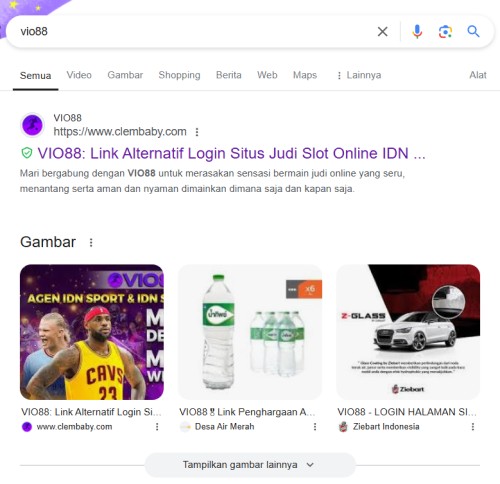Start voice search with the microphone icon
This screenshot has height=484, width=500.
coord(417,32)
